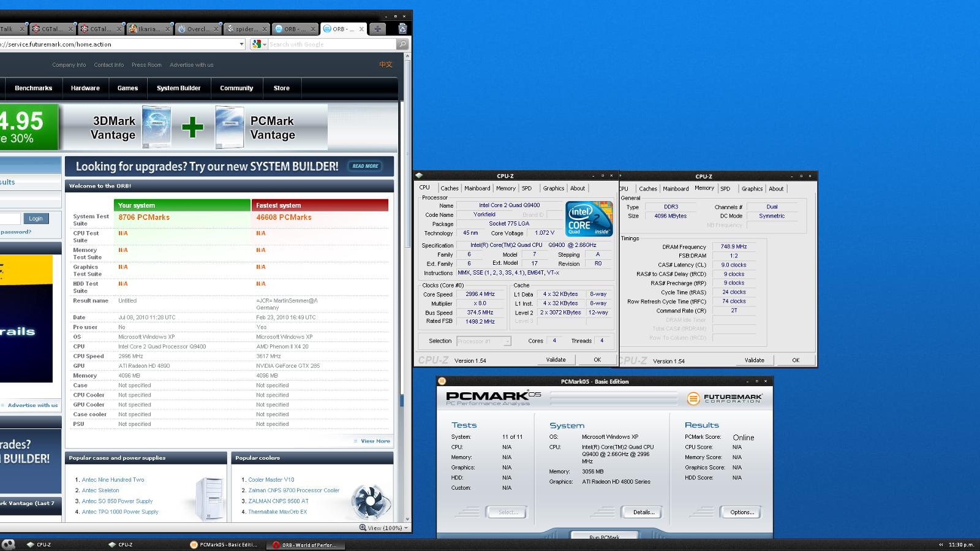Open the Press Room link

[x=146, y=65]
